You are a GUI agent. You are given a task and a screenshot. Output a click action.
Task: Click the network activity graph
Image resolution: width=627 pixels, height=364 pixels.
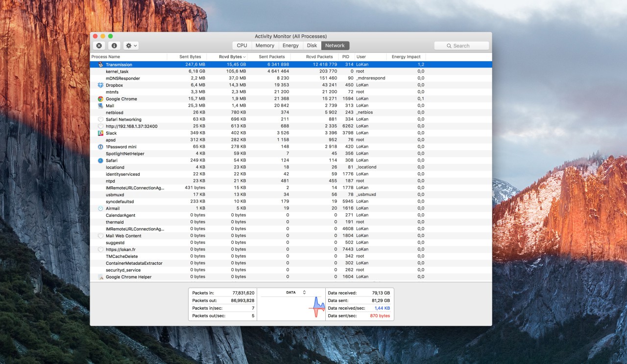click(x=291, y=308)
